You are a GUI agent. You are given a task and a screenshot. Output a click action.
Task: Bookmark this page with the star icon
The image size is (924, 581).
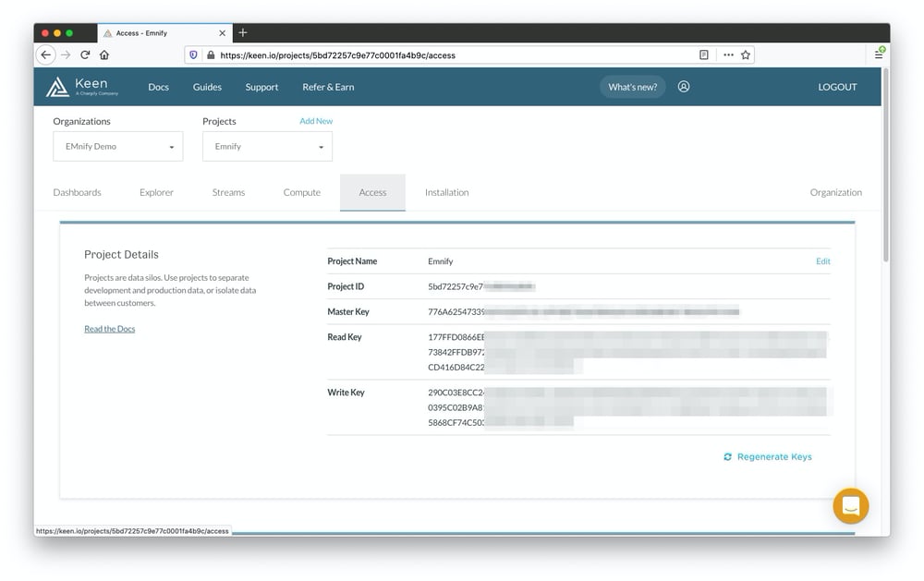(x=746, y=54)
